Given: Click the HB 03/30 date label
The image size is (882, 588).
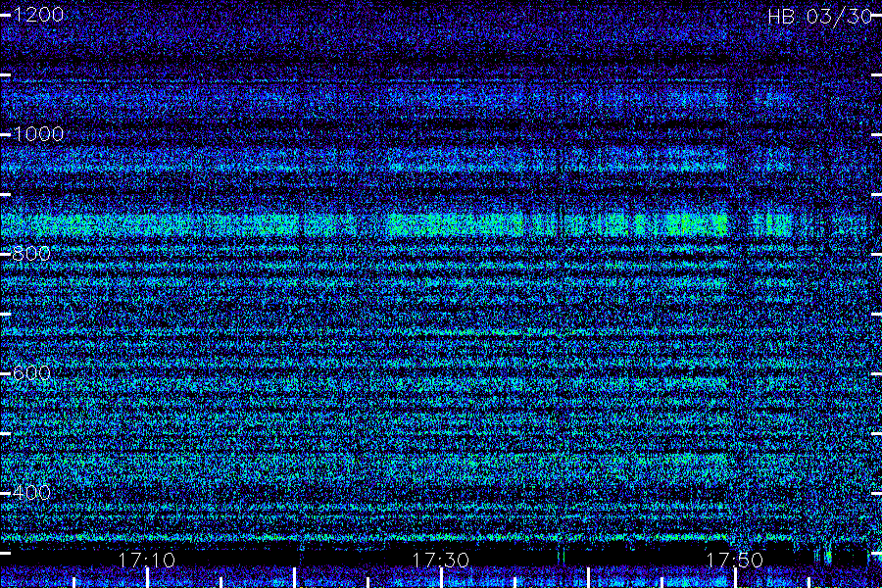Looking at the screenshot, I should [820, 17].
